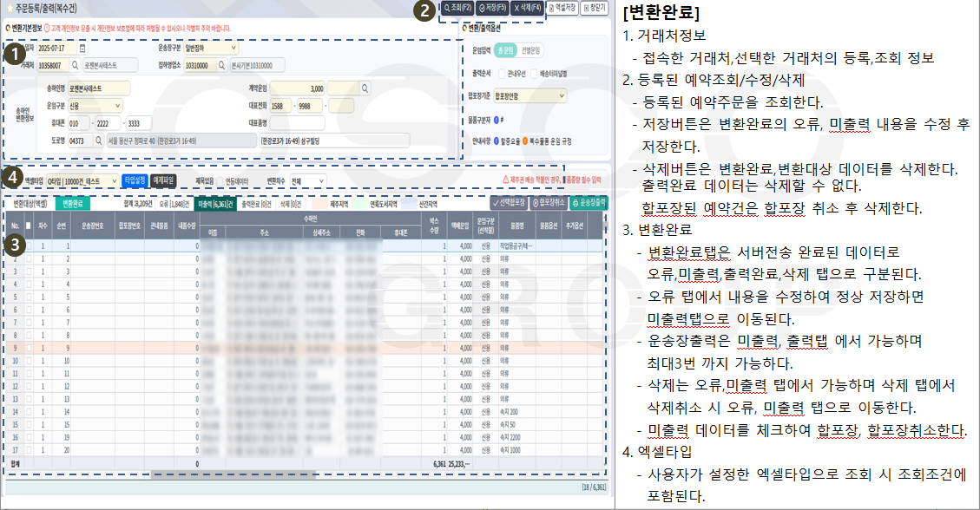Click the 물품명 column header
This screenshot has height=510, width=980.
tap(516, 226)
